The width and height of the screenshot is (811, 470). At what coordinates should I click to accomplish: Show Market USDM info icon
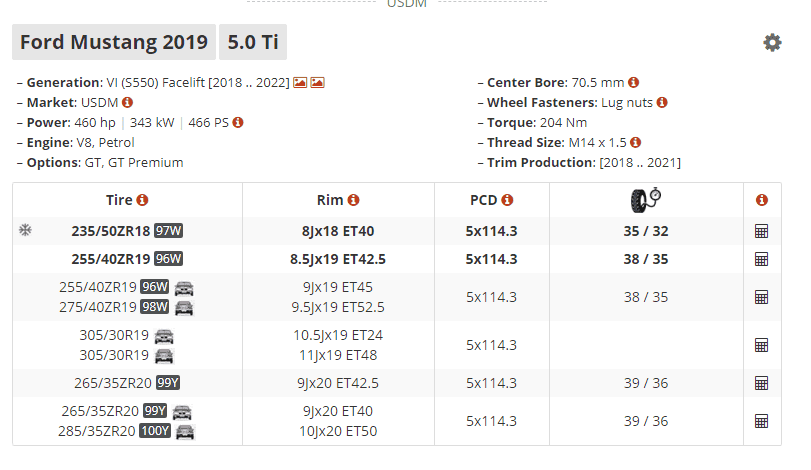tap(127, 102)
